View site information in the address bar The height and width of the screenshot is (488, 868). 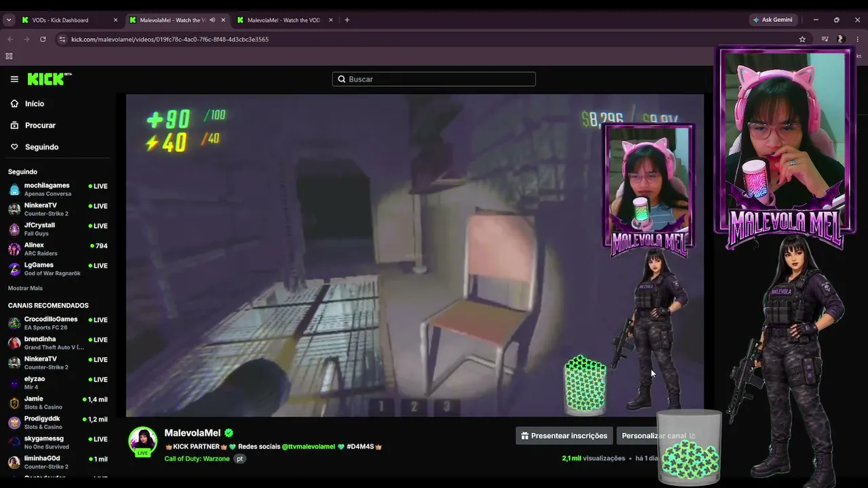62,39
